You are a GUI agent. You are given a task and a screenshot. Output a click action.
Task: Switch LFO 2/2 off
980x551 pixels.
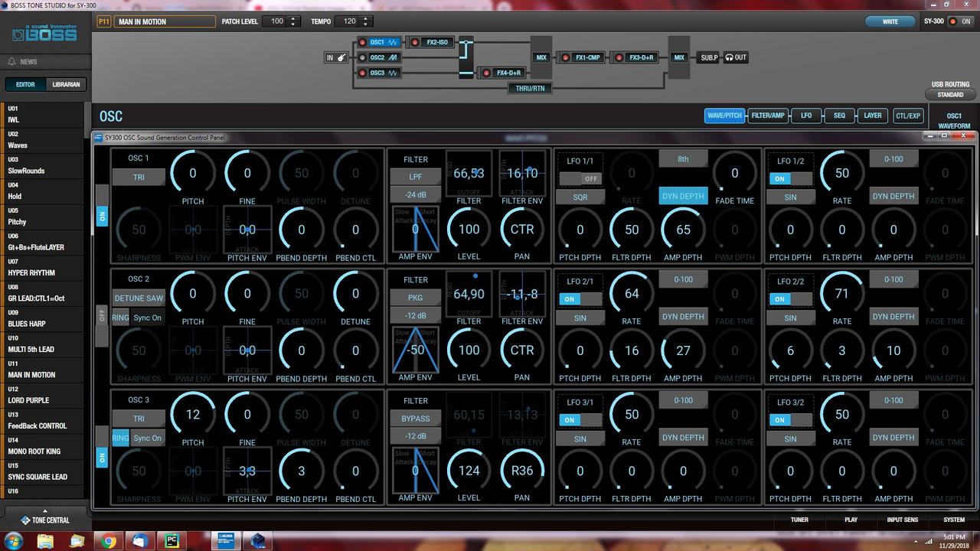coord(791,299)
